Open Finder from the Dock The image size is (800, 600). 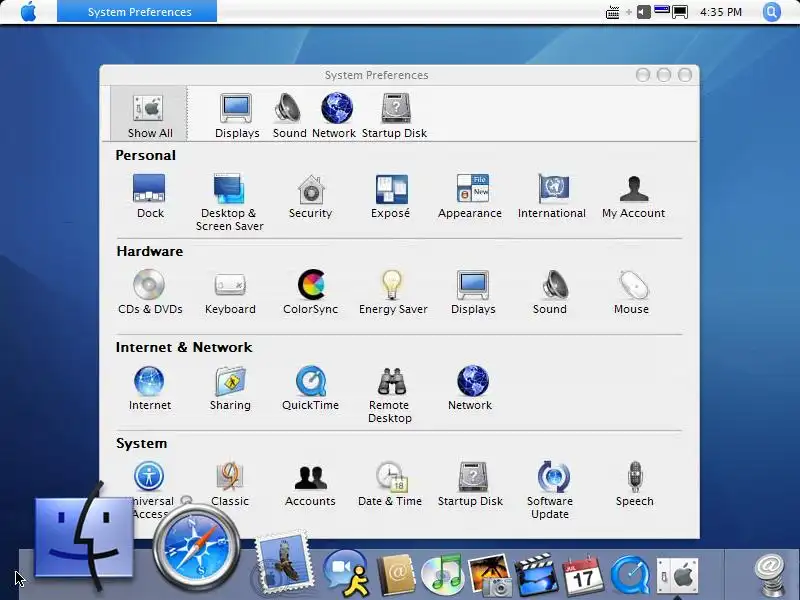click(x=85, y=536)
